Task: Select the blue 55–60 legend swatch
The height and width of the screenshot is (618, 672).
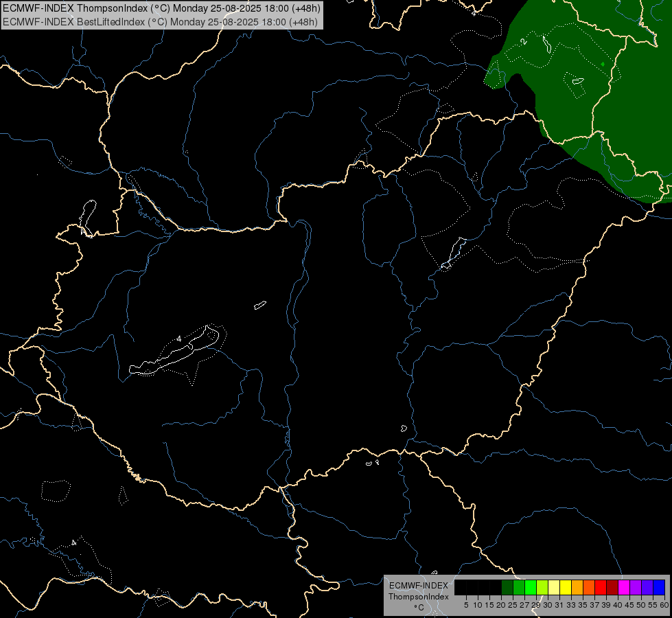Action: (x=659, y=587)
